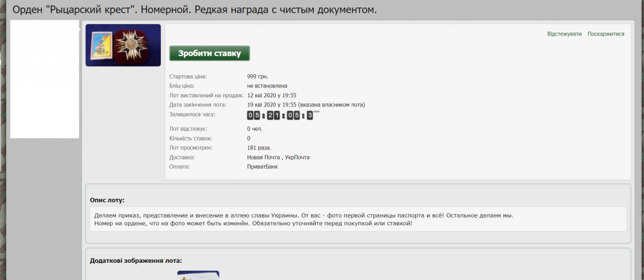Click the listing date "12 кві 2020 у 19:55"
The width and height of the screenshot is (644, 280).
point(272,95)
